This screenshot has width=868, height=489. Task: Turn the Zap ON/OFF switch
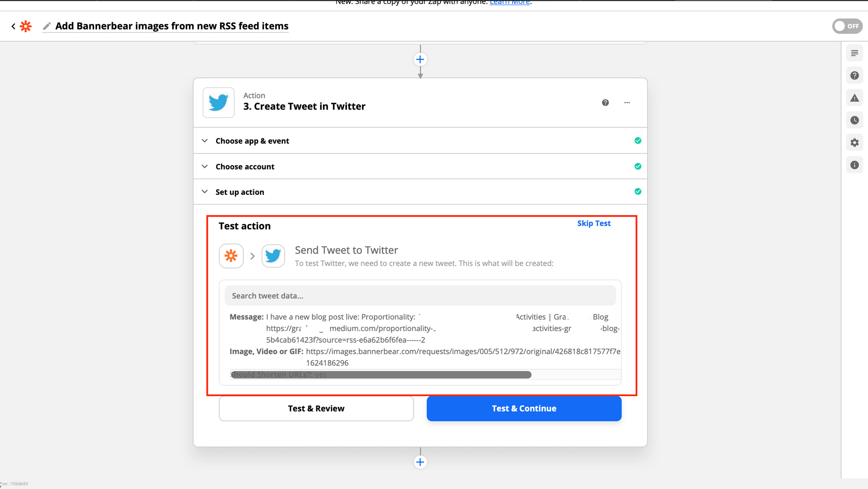[x=847, y=26]
